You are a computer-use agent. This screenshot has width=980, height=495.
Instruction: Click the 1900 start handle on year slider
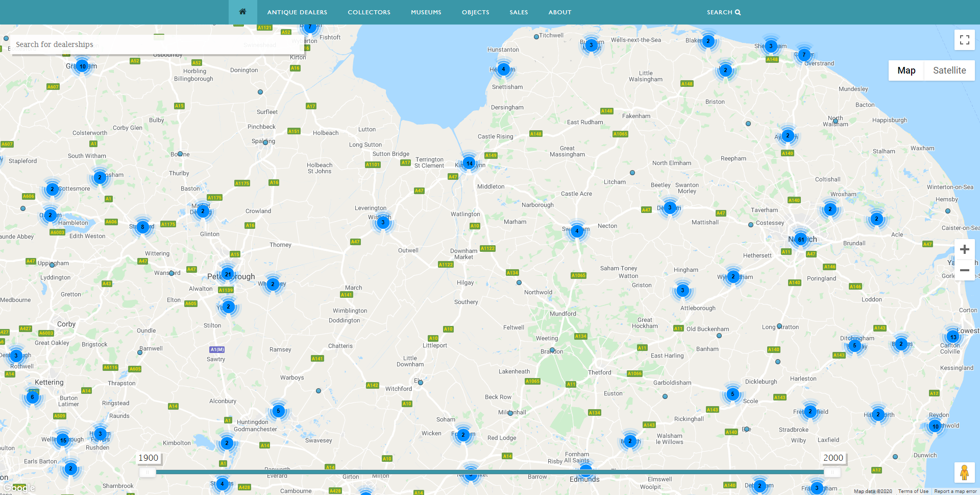(x=148, y=472)
